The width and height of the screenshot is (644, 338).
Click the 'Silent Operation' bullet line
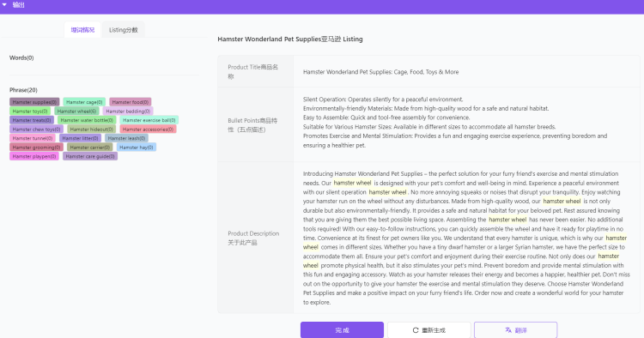(x=383, y=100)
